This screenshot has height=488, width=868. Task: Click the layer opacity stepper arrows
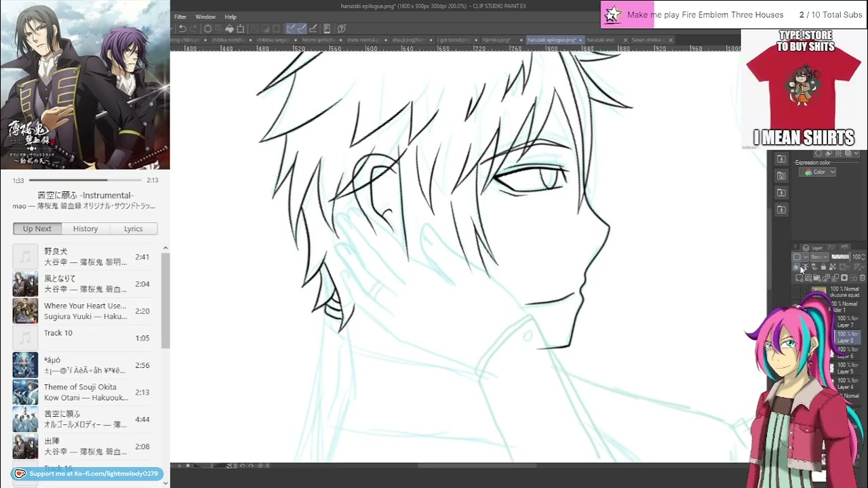coord(864,257)
